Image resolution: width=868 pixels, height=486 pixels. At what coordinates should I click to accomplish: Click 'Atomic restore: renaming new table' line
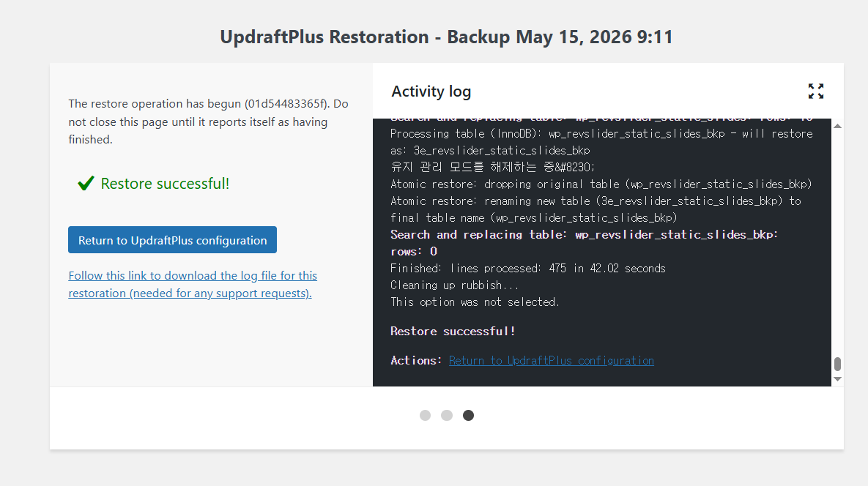pos(596,209)
